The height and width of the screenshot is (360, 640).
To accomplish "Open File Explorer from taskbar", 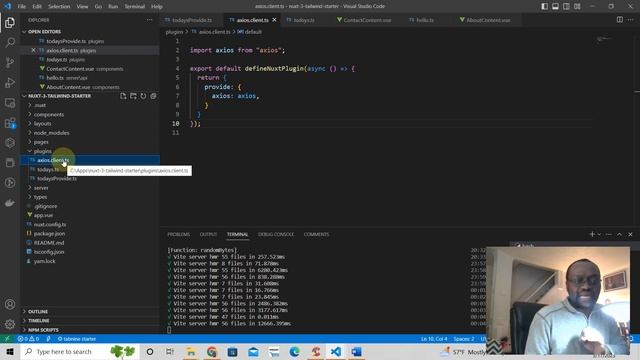I will click(x=191, y=351).
